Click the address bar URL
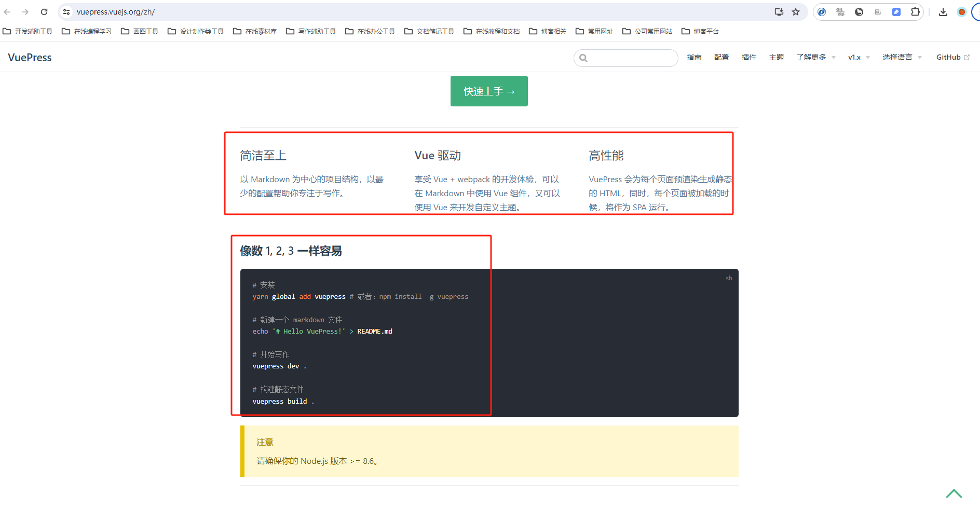The width and height of the screenshot is (980, 509). [116, 12]
